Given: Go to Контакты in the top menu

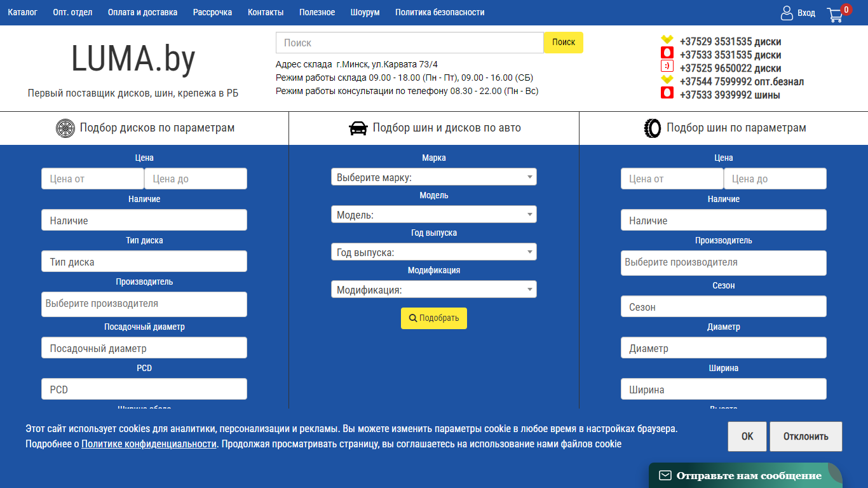Looking at the screenshot, I should pyautogui.click(x=266, y=12).
